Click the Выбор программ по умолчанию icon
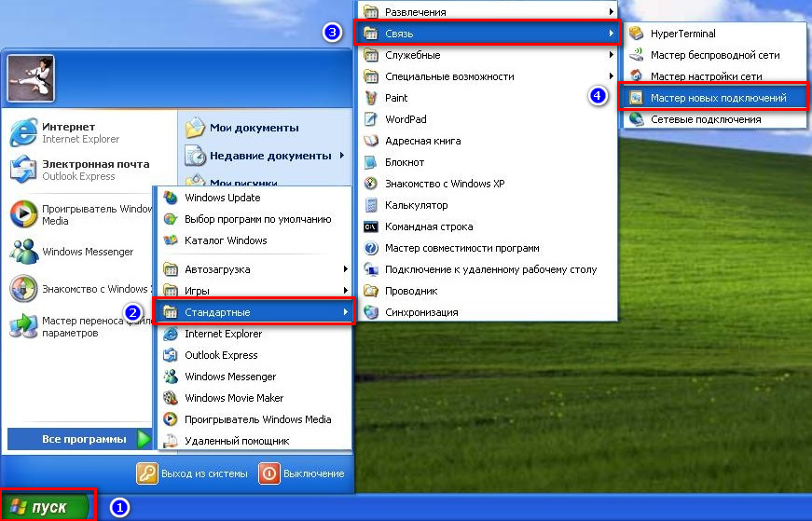 [x=171, y=219]
